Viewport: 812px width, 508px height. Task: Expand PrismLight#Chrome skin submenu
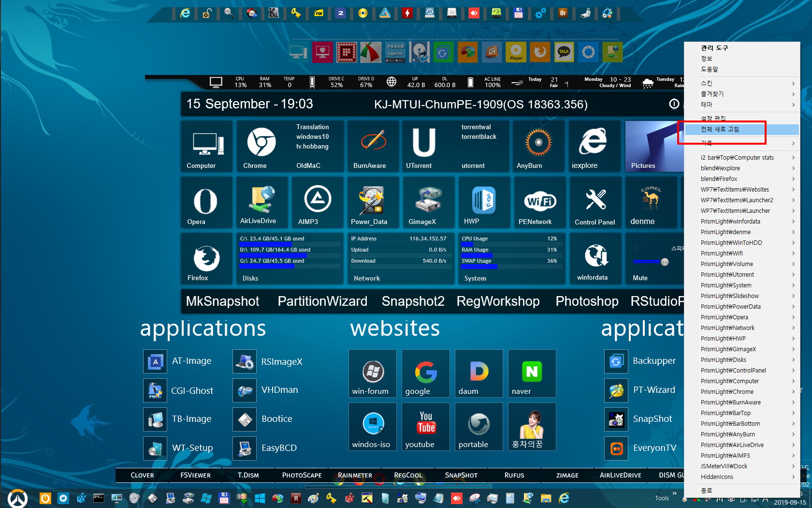tap(742, 392)
